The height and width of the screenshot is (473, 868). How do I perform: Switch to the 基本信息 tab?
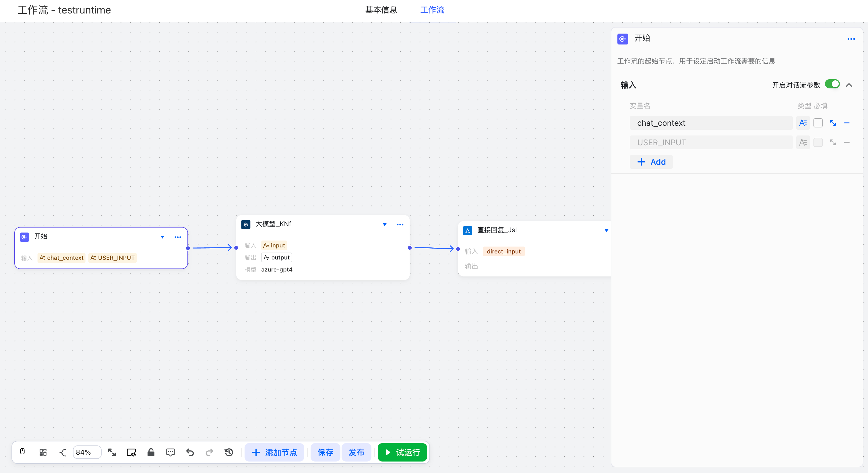coord(381,10)
